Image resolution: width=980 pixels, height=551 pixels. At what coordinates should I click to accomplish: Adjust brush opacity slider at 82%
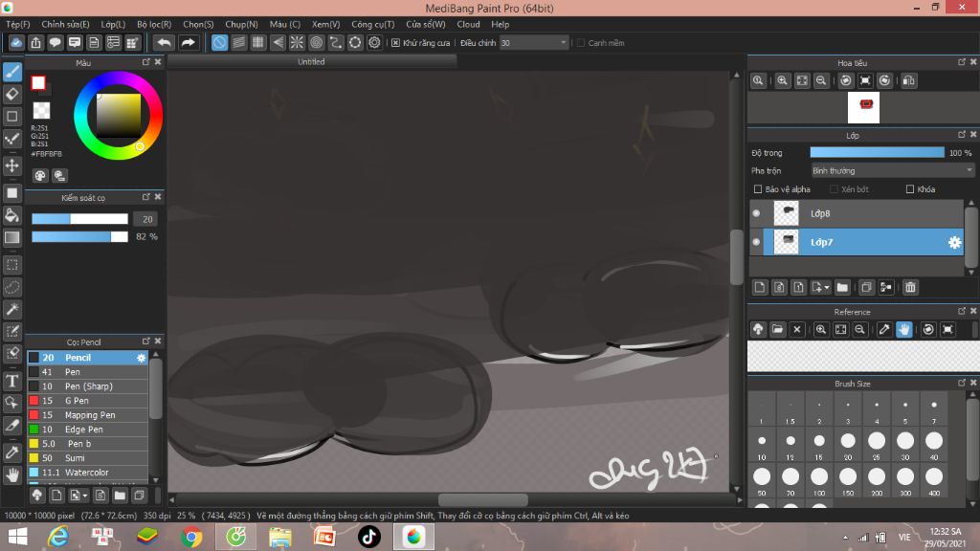(x=80, y=237)
